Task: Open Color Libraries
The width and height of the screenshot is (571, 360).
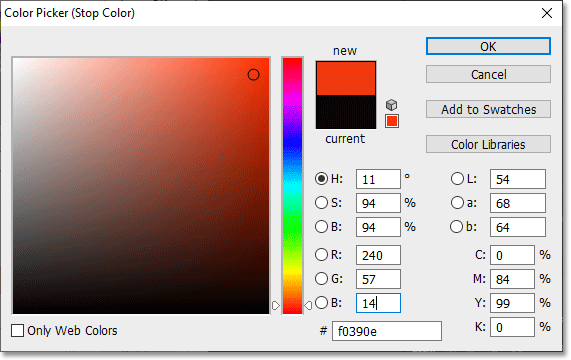Action: click(x=488, y=144)
